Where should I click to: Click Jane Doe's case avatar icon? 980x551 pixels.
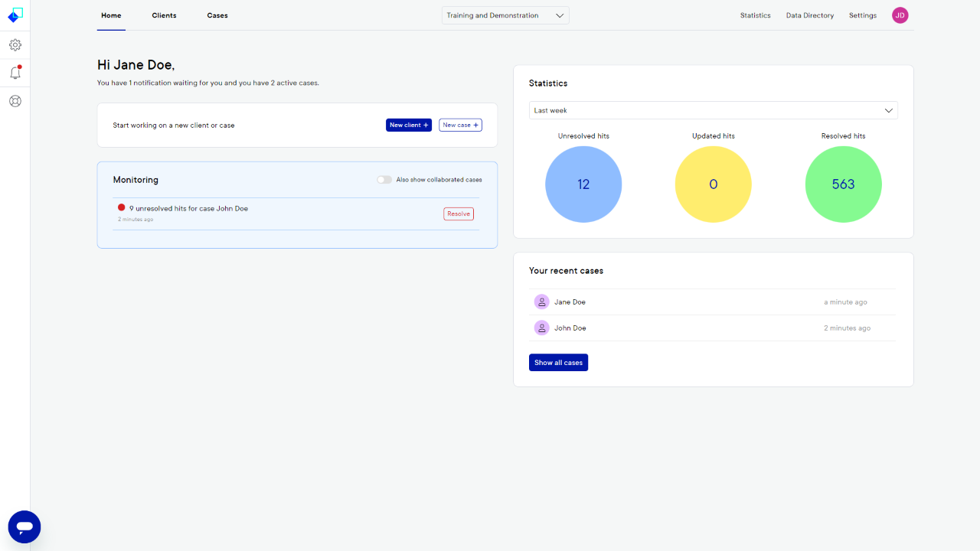coord(541,302)
